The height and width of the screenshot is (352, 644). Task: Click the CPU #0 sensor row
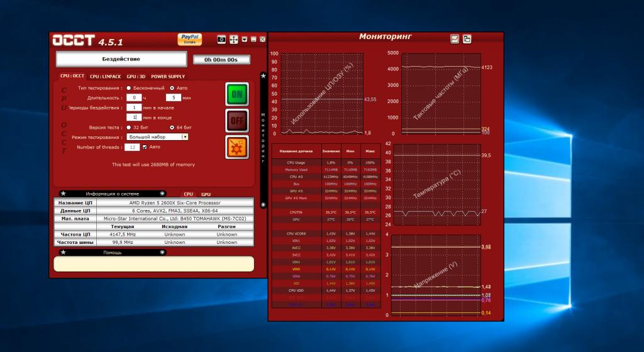[326, 177]
